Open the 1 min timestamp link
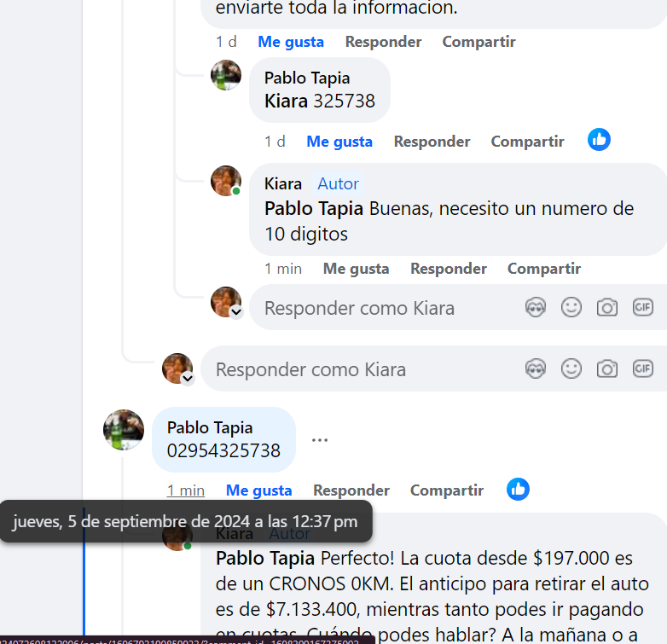 [186, 490]
